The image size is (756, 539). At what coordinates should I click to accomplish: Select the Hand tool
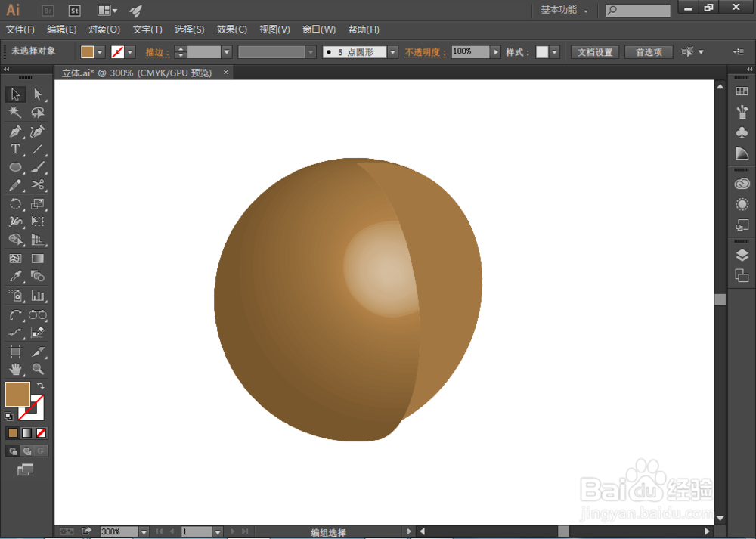(15, 370)
